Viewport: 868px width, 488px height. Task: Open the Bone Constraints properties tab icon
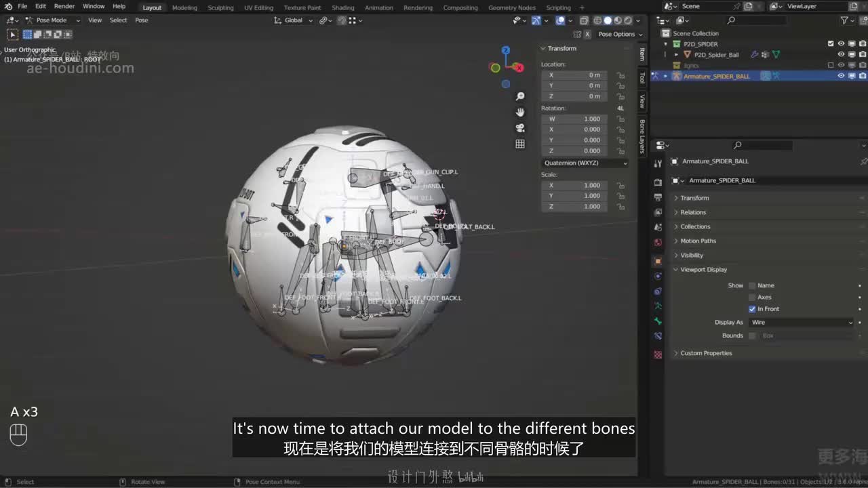658,336
